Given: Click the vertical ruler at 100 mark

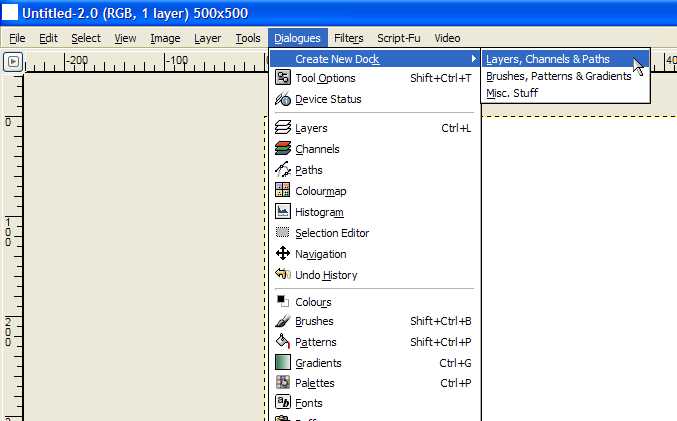Looking at the screenshot, I should (x=8, y=232).
